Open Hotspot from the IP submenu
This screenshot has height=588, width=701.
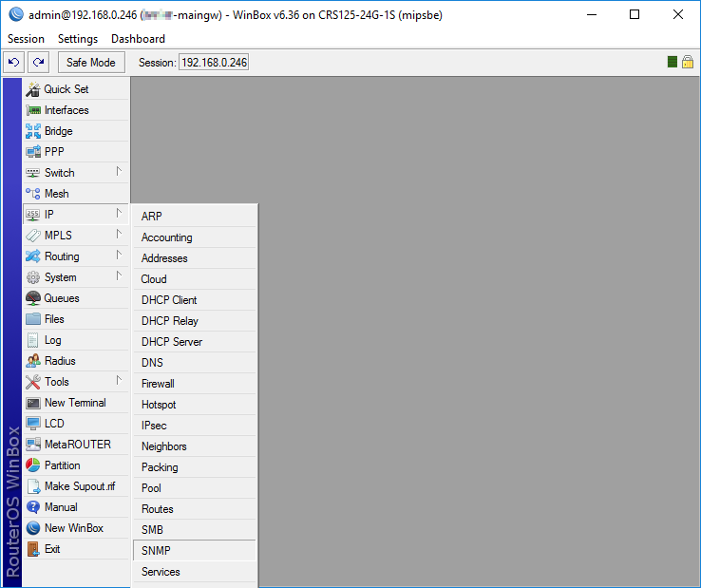(195, 405)
